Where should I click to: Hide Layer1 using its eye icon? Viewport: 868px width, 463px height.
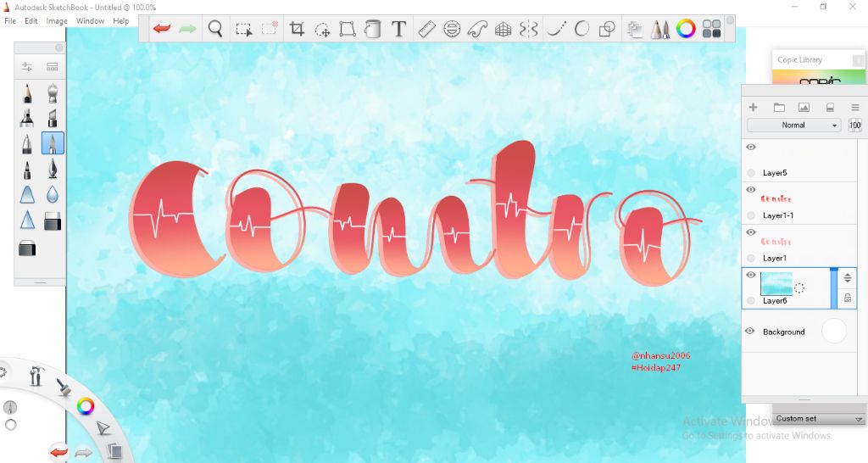point(751,232)
